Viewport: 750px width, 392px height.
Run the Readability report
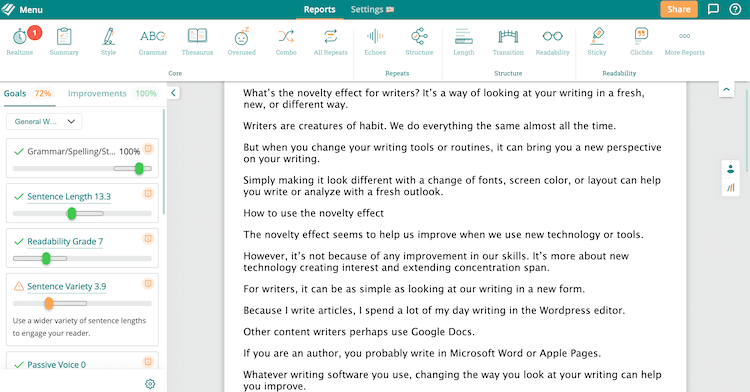tap(552, 42)
